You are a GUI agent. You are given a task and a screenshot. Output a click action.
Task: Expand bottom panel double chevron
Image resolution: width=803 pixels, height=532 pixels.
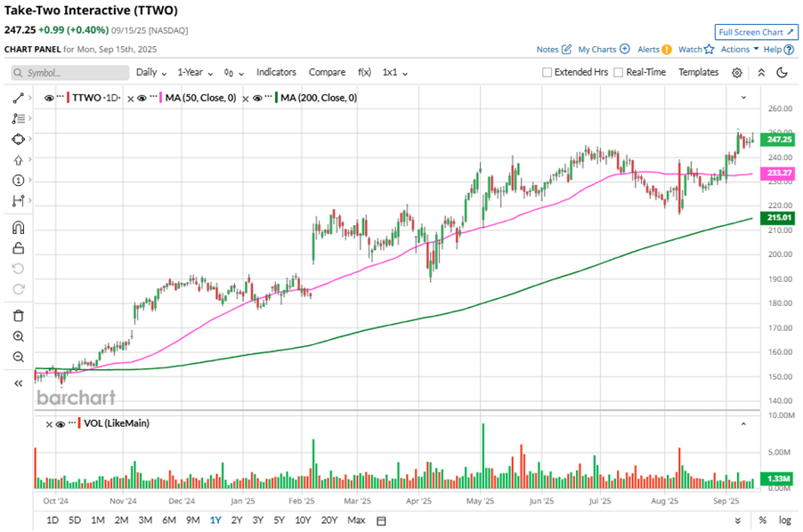point(737,520)
